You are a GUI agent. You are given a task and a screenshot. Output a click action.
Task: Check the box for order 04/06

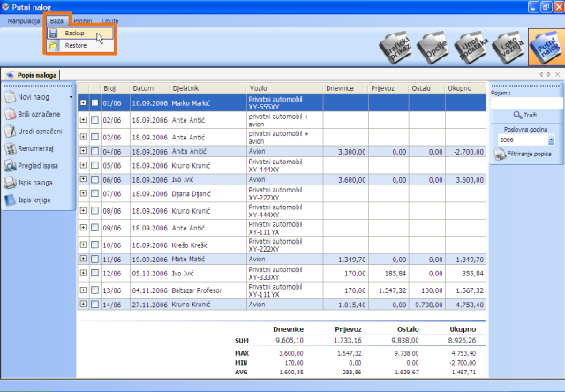click(x=94, y=151)
